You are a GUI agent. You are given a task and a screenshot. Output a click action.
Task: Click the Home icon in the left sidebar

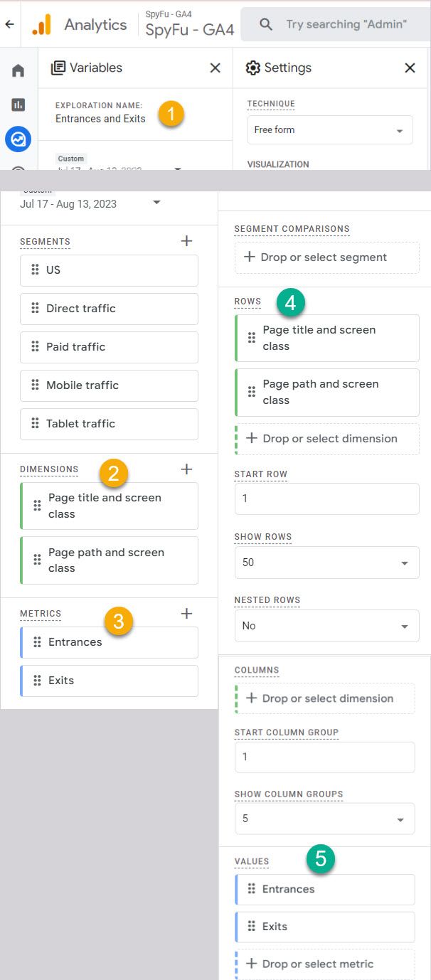click(x=18, y=70)
